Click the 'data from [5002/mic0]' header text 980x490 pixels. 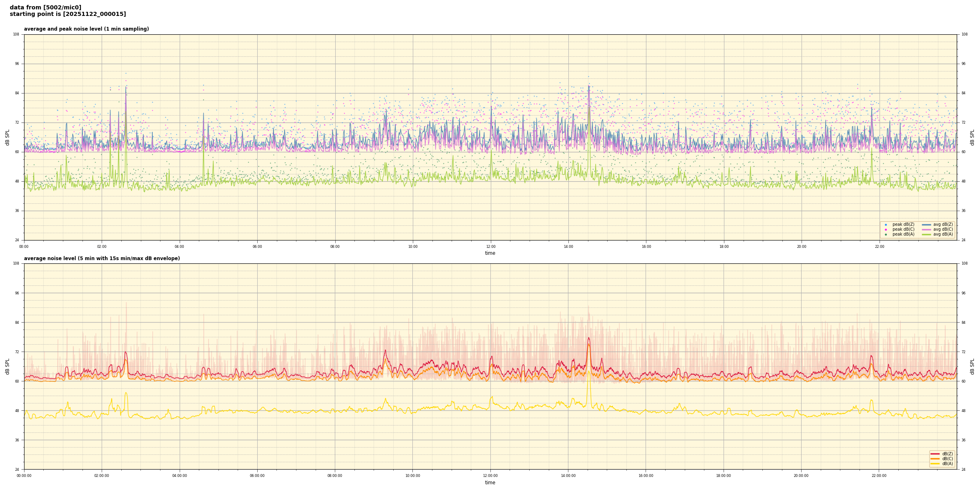45,7
